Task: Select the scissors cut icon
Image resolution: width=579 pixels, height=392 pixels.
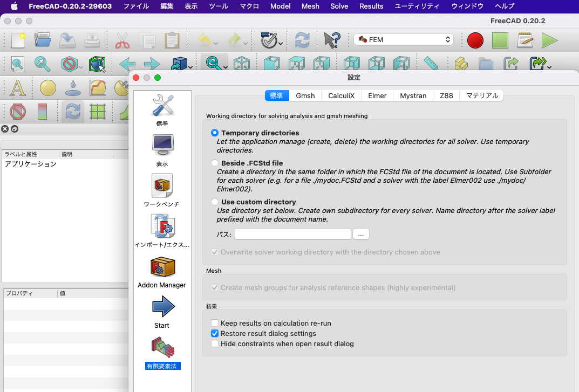Action: pyautogui.click(x=122, y=40)
